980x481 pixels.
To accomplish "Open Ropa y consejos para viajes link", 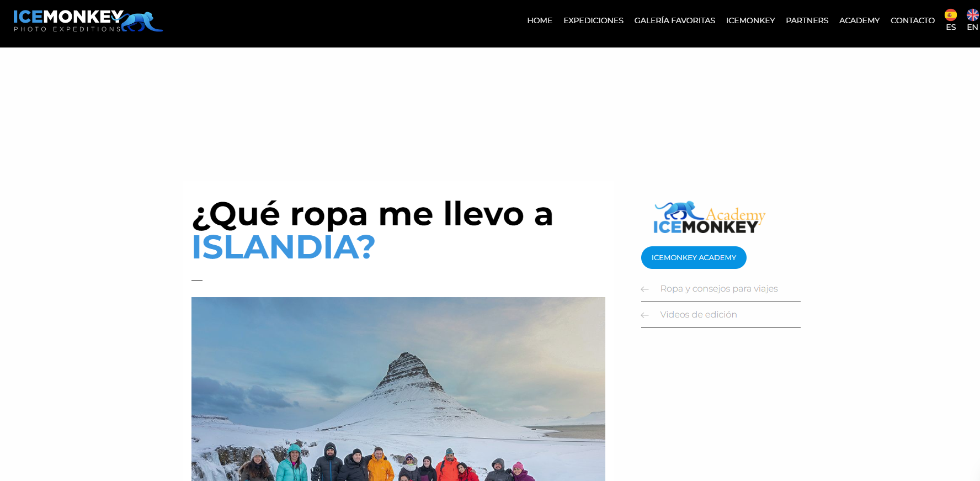I will 719,289.
